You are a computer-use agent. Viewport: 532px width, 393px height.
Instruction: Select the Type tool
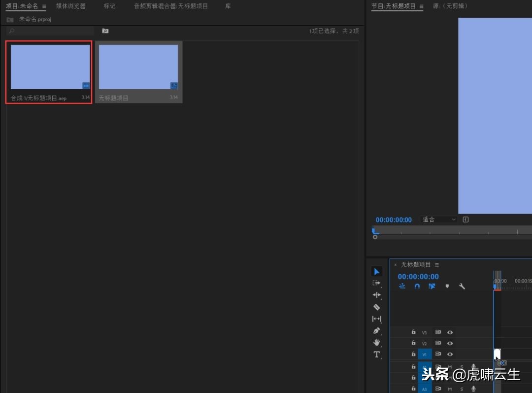click(377, 354)
